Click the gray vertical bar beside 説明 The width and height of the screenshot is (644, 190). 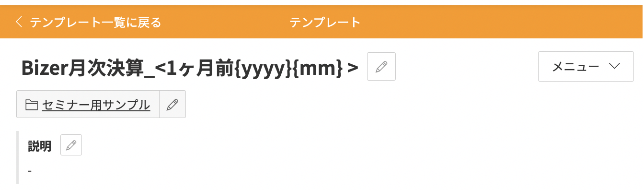click(17, 157)
